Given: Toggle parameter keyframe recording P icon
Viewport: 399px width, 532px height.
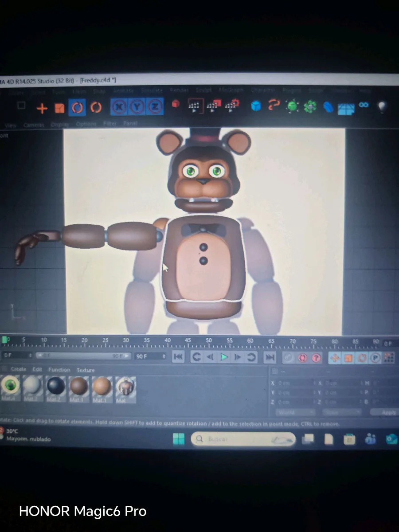Looking at the screenshot, I should click(375, 357).
